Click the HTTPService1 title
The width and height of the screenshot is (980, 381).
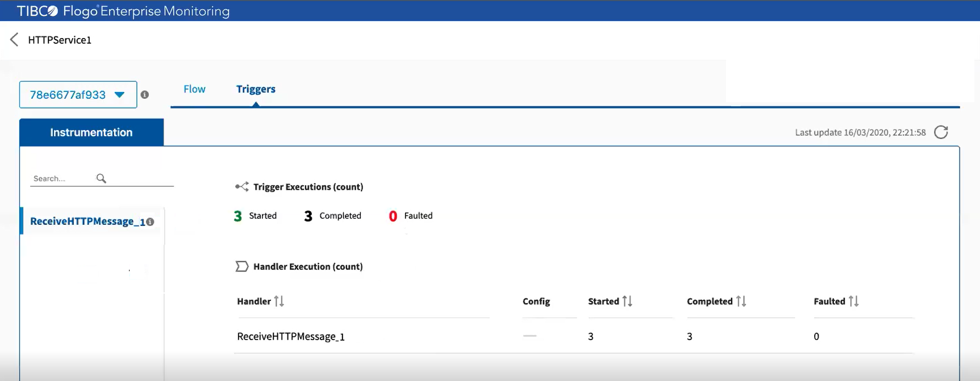pyautogui.click(x=60, y=40)
